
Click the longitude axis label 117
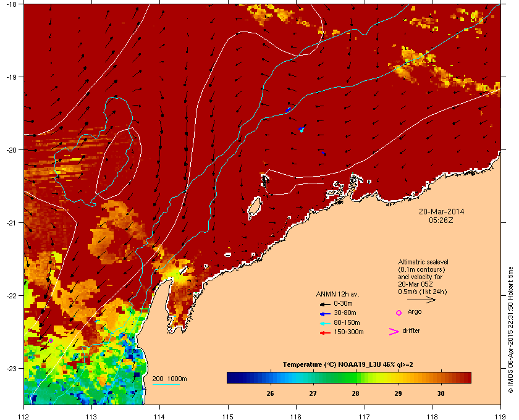364,417
